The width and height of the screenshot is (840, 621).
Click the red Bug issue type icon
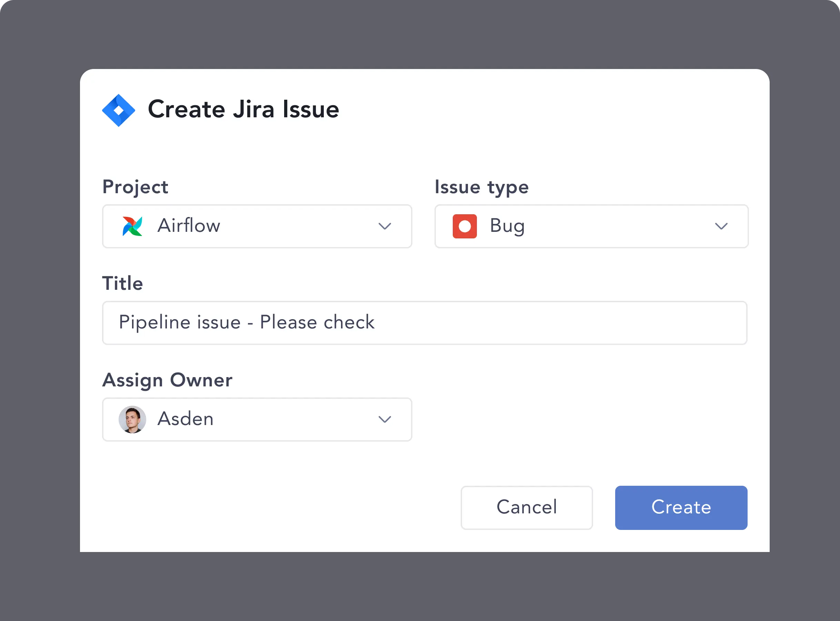[x=465, y=226]
